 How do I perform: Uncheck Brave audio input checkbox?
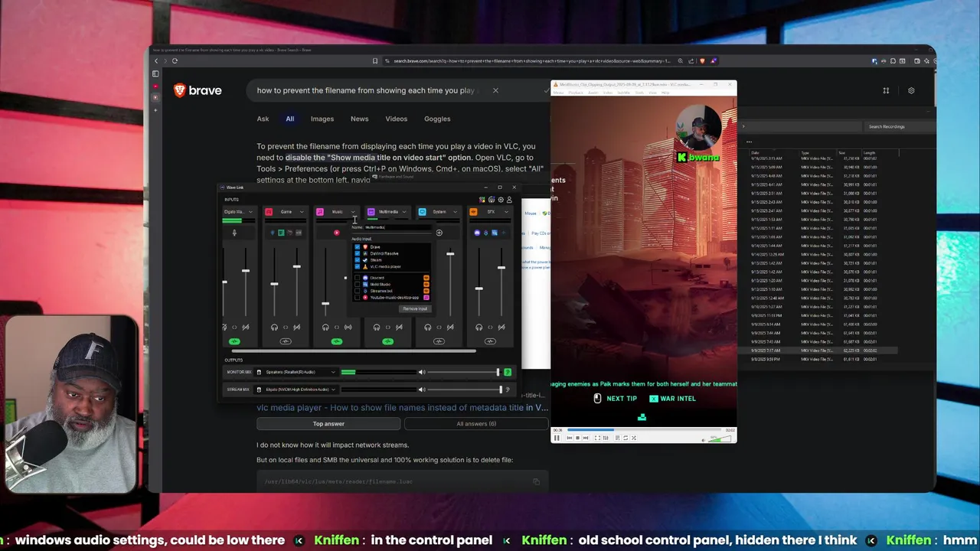(x=358, y=247)
